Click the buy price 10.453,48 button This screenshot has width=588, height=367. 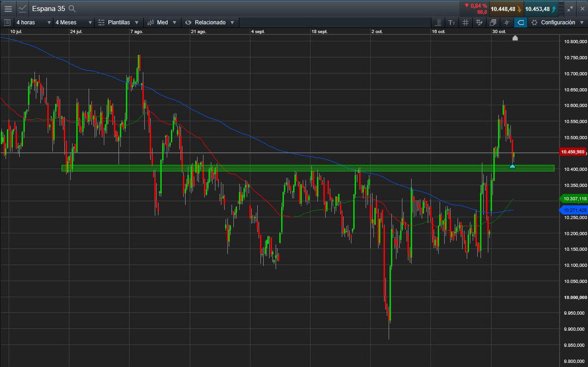(540, 9)
